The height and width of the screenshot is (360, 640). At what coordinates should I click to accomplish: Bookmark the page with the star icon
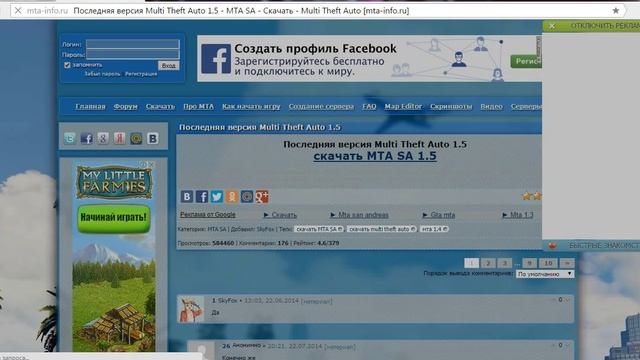[x=616, y=11]
